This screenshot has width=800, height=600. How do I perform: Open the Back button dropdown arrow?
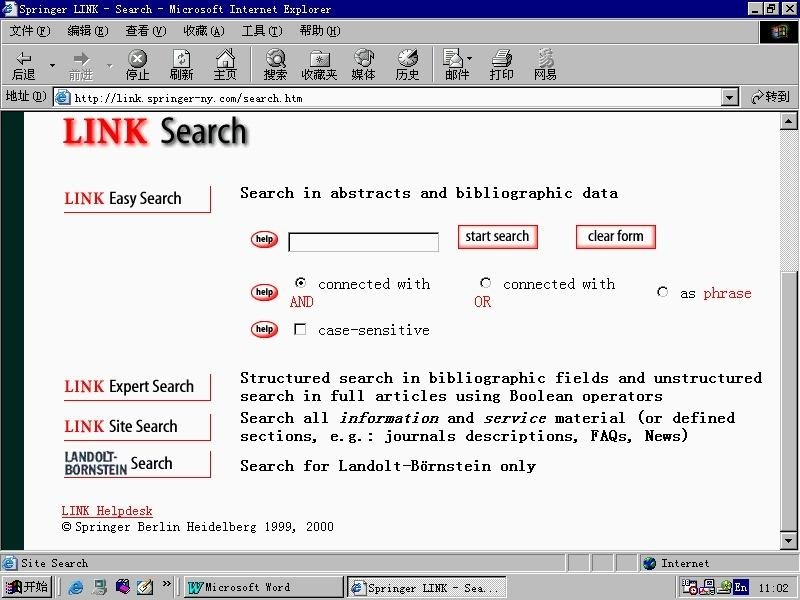tap(52, 65)
